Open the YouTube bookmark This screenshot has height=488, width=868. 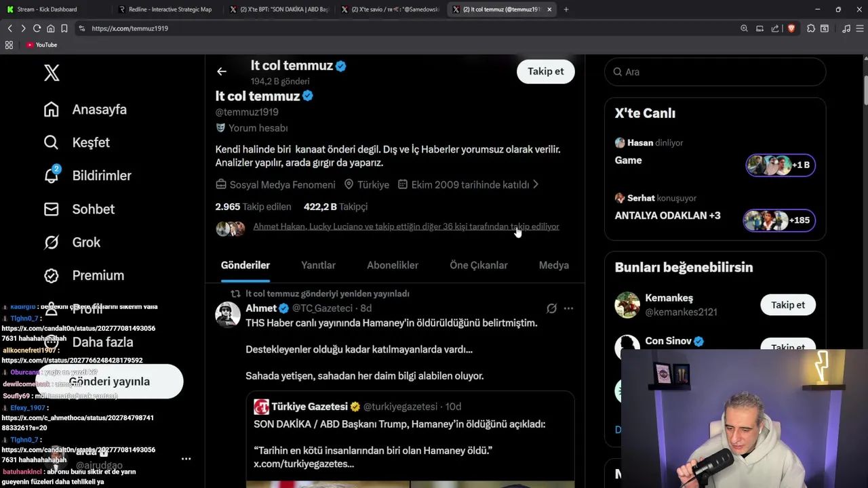[x=42, y=45]
